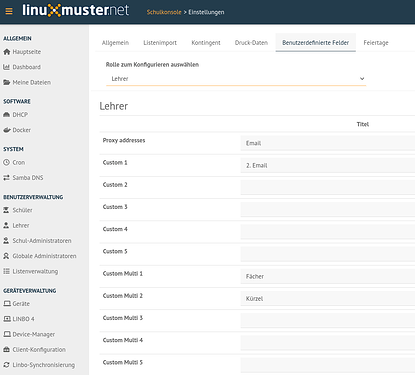
Task: Click the Custom 3 title field
Action: pos(328,210)
